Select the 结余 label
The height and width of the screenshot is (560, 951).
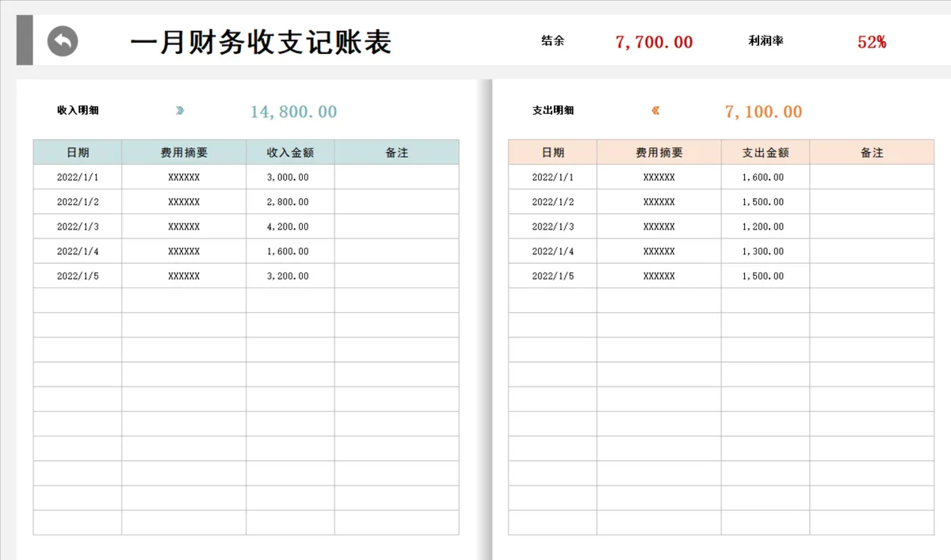[552, 41]
